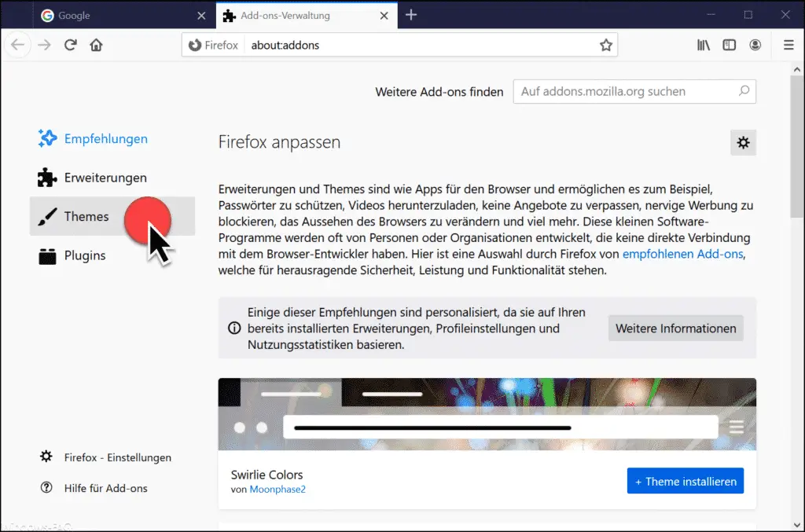The height and width of the screenshot is (532, 805).
Task: Open the gear tools menu for add-ons
Action: coord(743,142)
